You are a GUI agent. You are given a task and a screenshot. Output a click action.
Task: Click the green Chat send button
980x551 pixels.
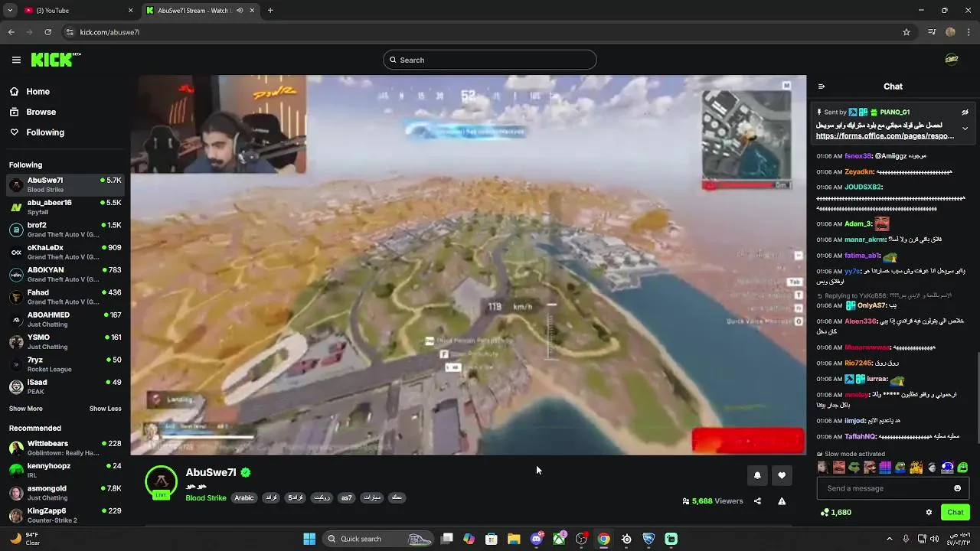click(x=955, y=513)
